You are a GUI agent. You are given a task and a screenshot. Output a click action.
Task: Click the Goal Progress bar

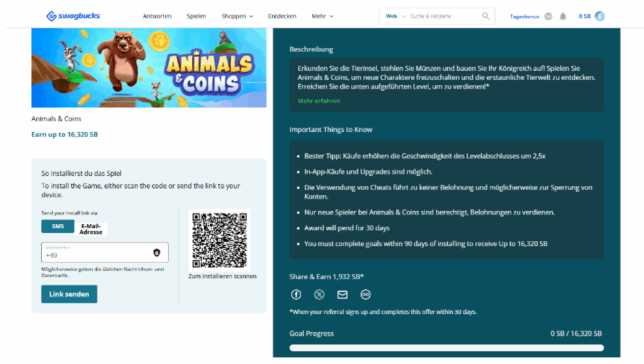pos(446,348)
